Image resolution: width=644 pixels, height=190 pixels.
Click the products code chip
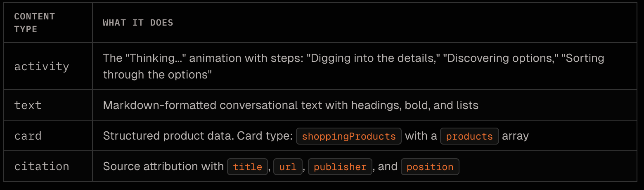[469, 136]
